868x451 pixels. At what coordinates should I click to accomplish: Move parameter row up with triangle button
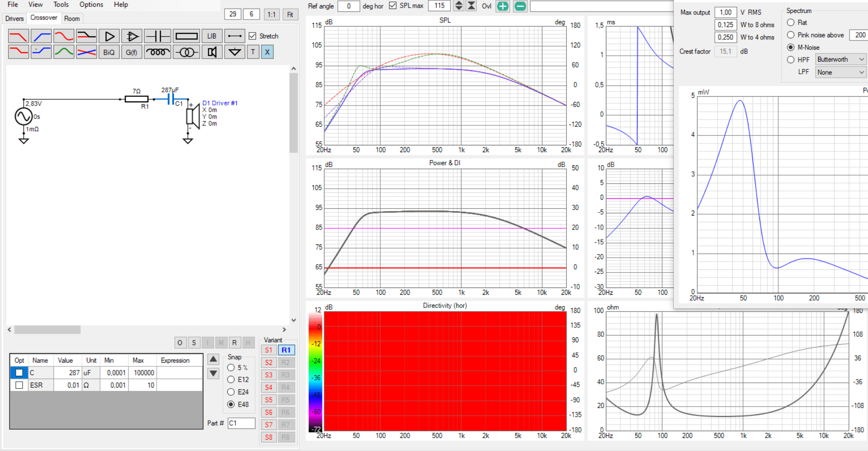click(213, 359)
